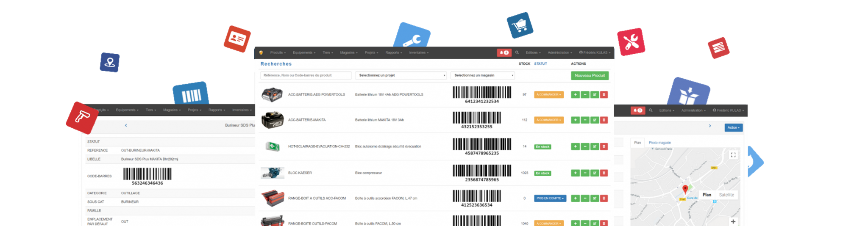Select the 'Plan' tab above the map
The image size is (868, 226).
637,143
